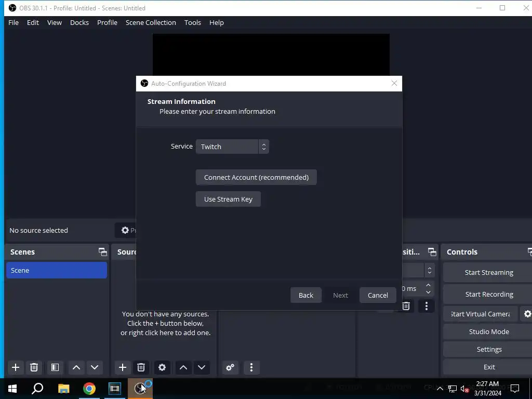Open advanced audio properties gears icon
Image resolution: width=532 pixels, height=399 pixels.
[x=230, y=367]
